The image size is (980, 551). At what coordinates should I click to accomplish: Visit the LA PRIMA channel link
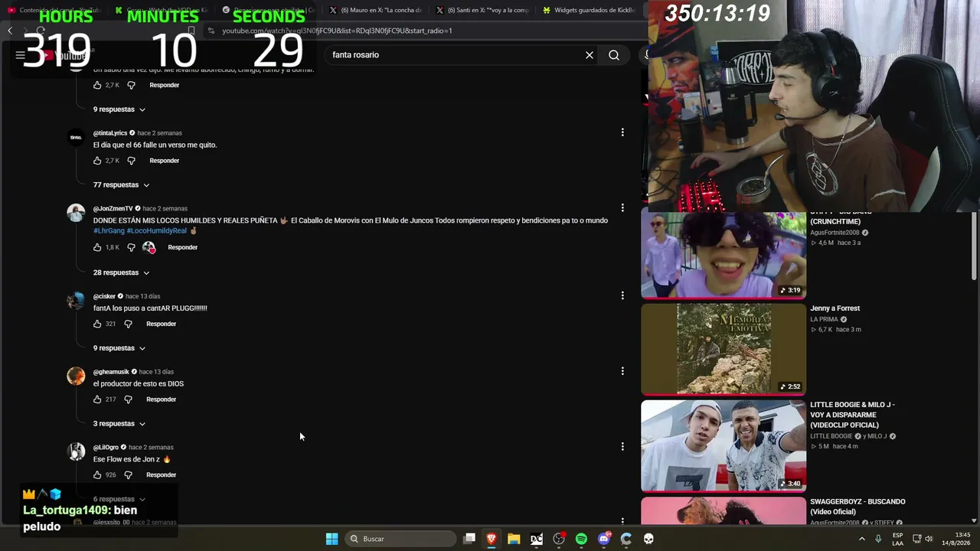click(824, 319)
